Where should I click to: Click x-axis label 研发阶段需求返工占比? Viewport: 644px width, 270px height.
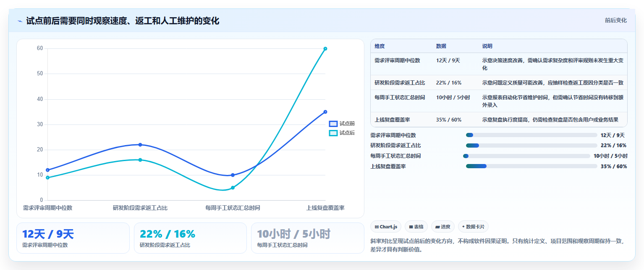[x=140, y=208]
